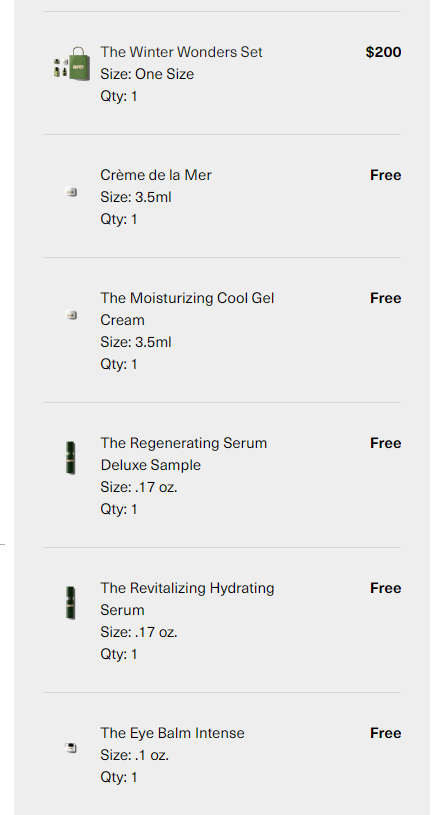Click the Eye Balm Intense product thumbnail
The image size is (447, 815).
(71, 748)
